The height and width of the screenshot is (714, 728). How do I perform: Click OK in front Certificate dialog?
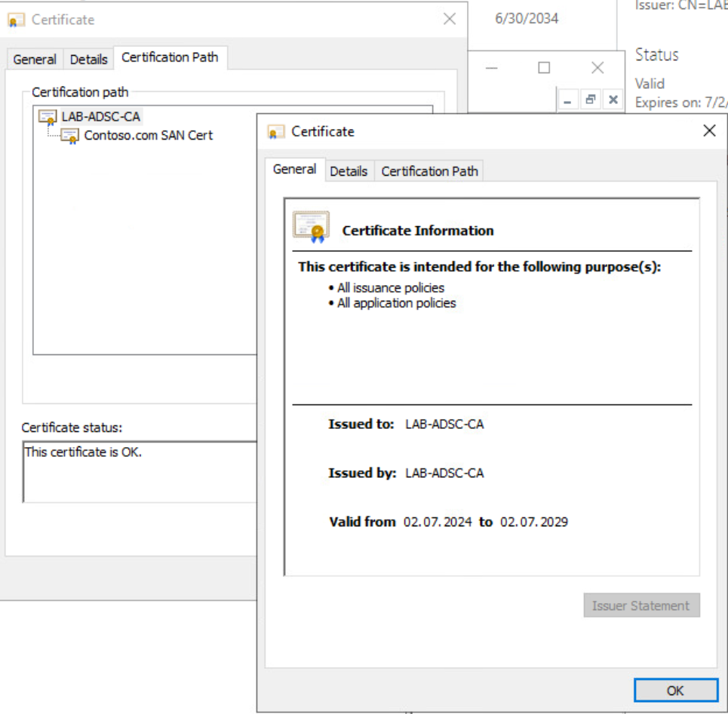tap(675, 691)
